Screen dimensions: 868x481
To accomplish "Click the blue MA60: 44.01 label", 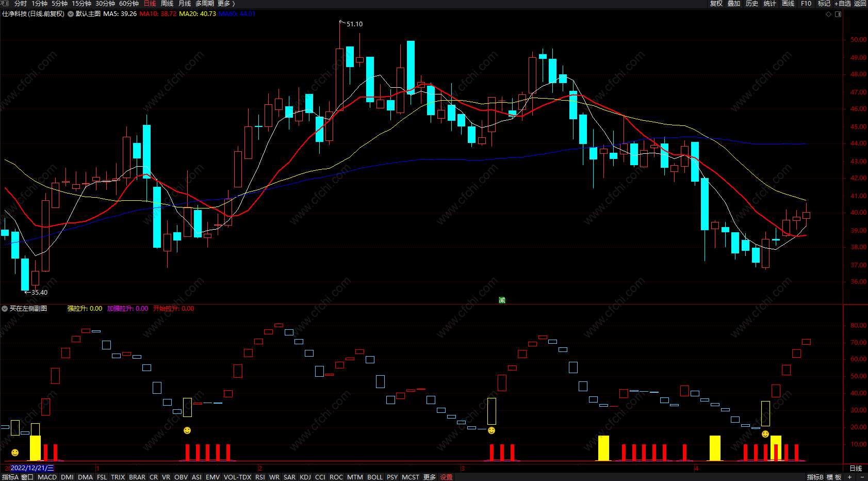I will pyautogui.click(x=237, y=14).
